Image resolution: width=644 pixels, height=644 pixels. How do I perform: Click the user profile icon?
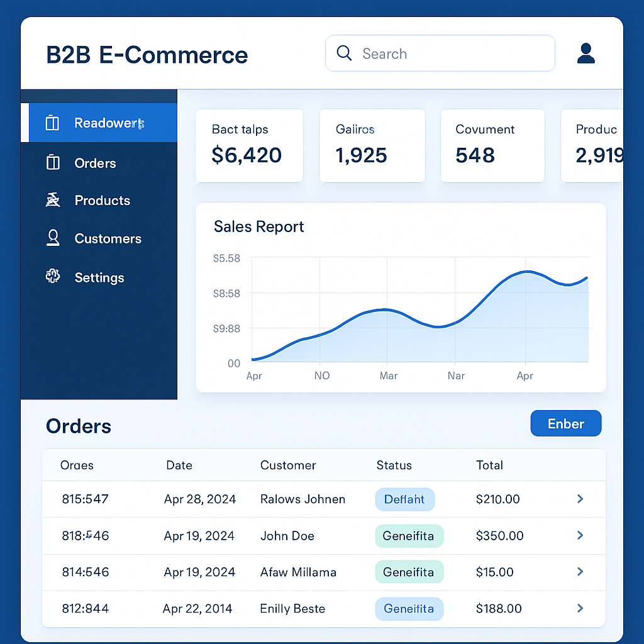click(586, 53)
